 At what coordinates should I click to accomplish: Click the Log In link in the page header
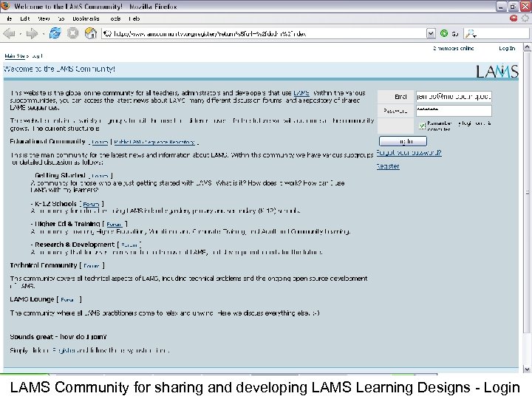507,49
